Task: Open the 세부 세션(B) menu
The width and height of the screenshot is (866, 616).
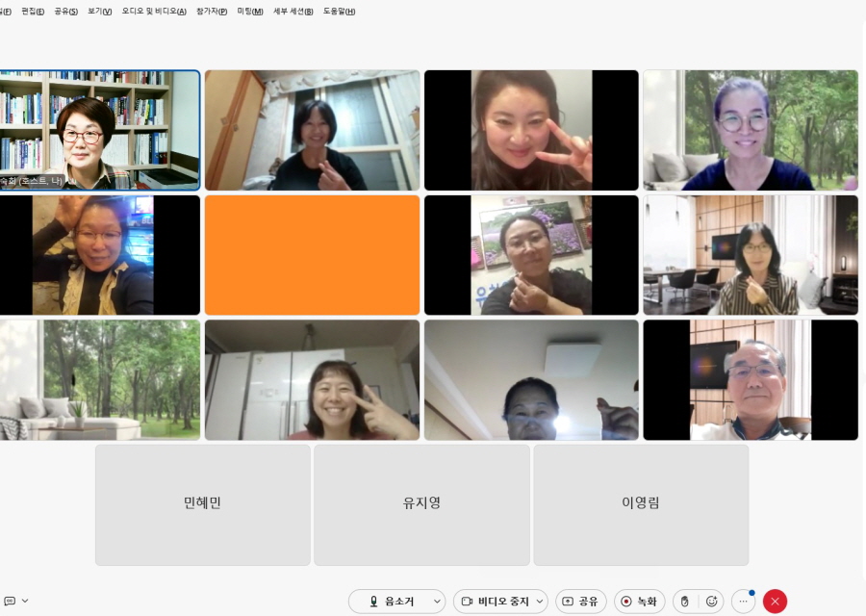Action: point(293,12)
